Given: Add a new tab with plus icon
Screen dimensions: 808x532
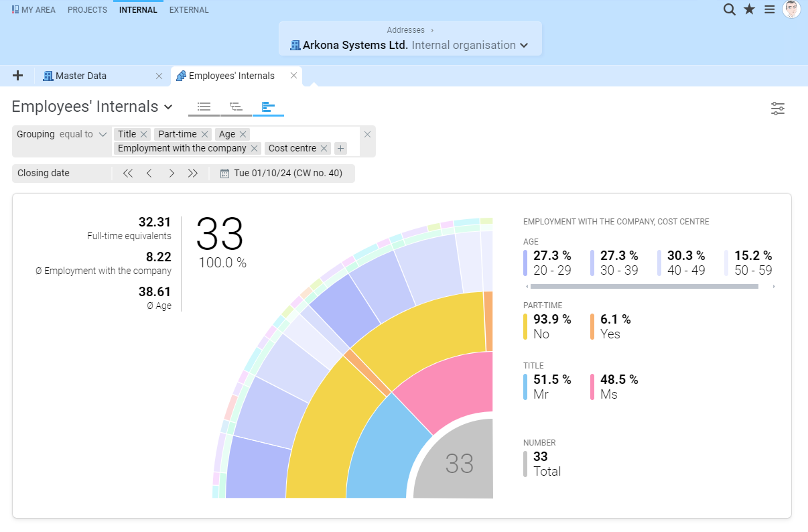Looking at the screenshot, I should pos(18,76).
